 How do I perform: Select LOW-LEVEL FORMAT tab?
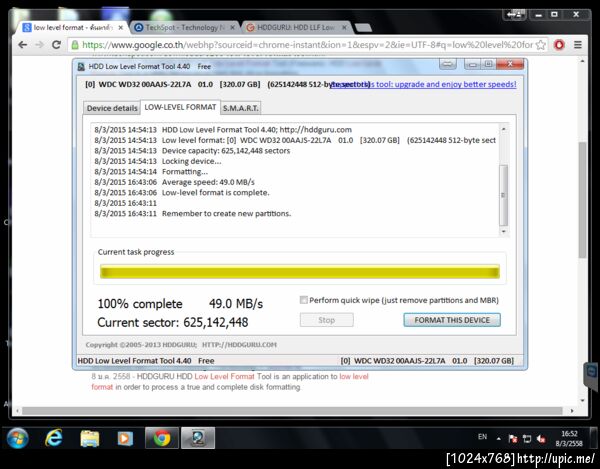point(180,107)
